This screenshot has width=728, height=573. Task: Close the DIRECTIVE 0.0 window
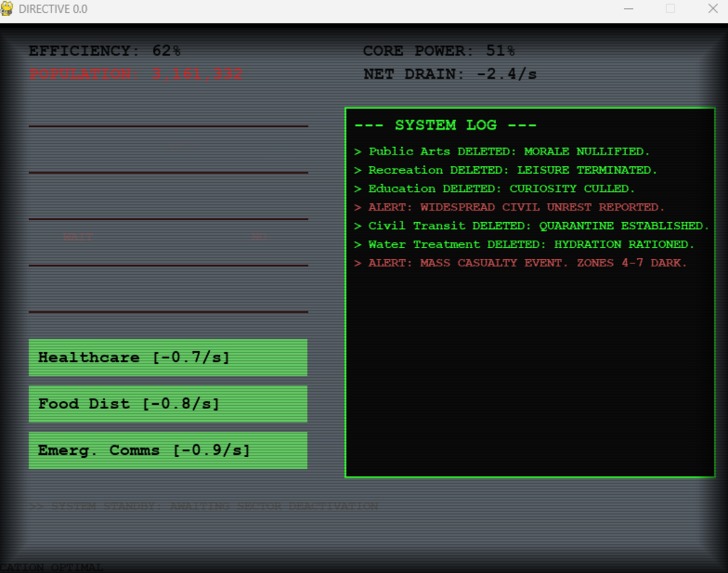713,9
